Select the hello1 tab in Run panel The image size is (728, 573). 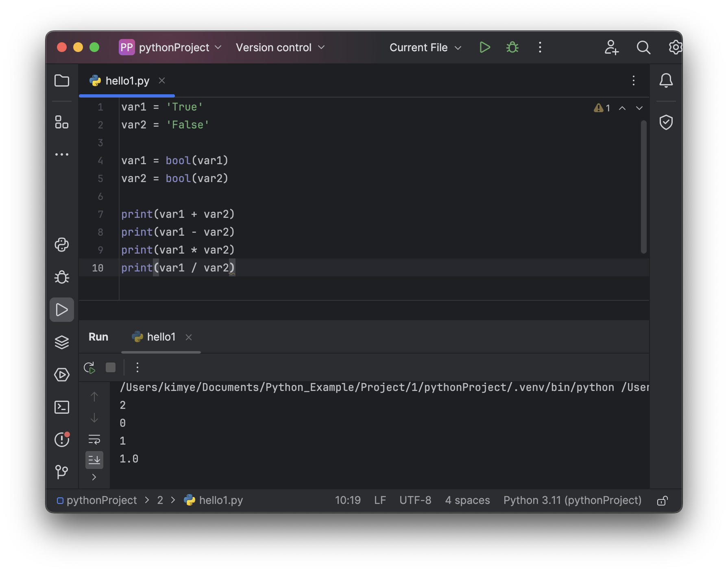click(x=161, y=337)
